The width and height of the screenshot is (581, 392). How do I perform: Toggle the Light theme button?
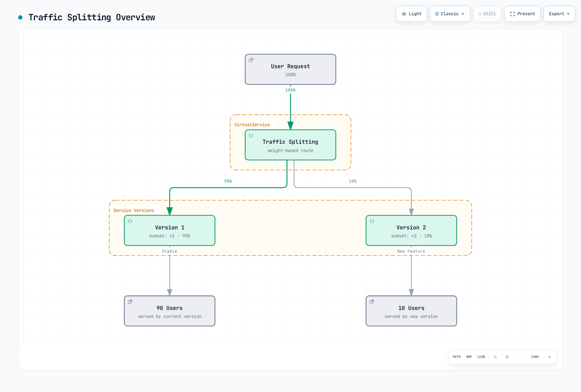pyautogui.click(x=411, y=14)
